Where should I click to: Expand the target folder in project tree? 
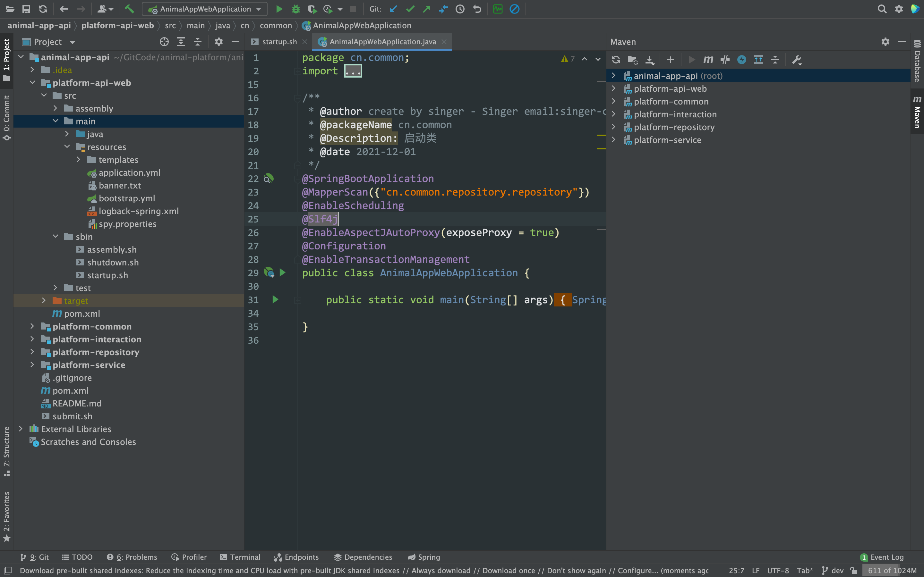[44, 300]
